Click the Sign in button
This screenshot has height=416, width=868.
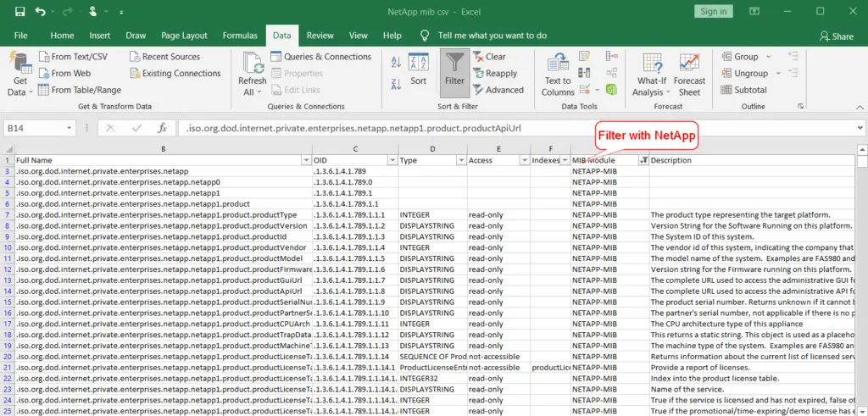tap(714, 12)
